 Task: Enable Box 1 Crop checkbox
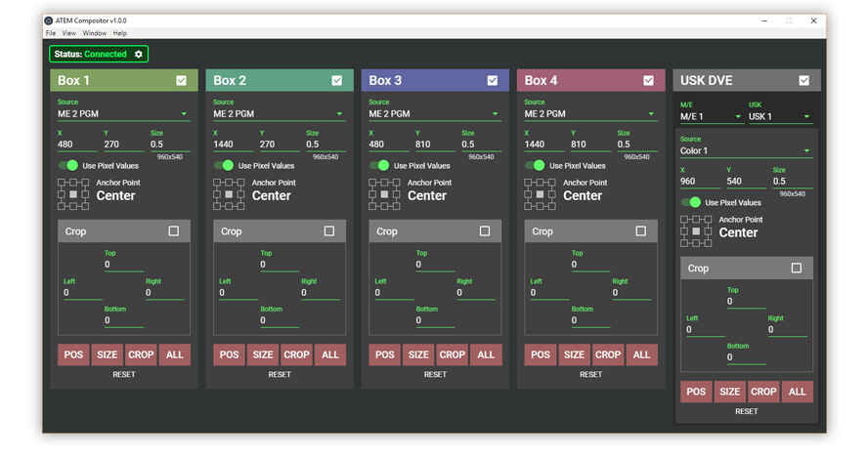[173, 230]
